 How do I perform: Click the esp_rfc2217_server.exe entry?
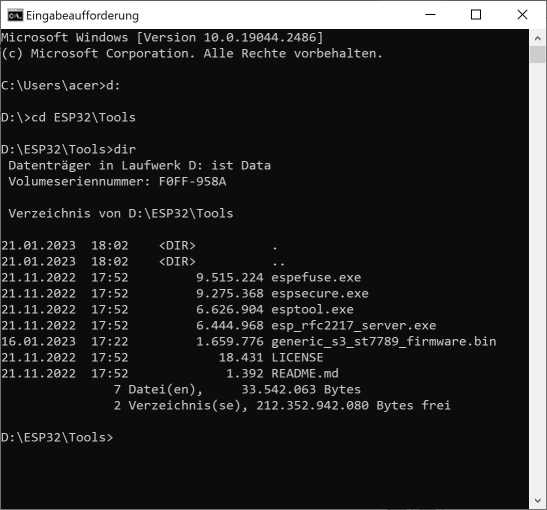click(354, 325)
